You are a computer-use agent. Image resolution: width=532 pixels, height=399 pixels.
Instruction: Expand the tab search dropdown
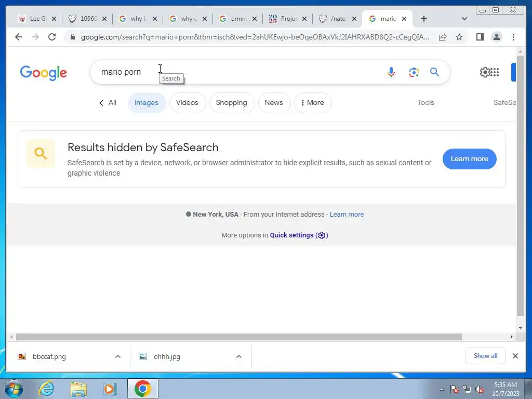click(x=464, y=19)
